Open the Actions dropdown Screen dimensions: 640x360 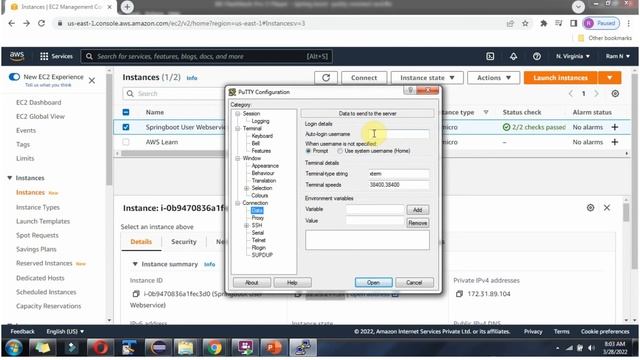click(493, 78)
